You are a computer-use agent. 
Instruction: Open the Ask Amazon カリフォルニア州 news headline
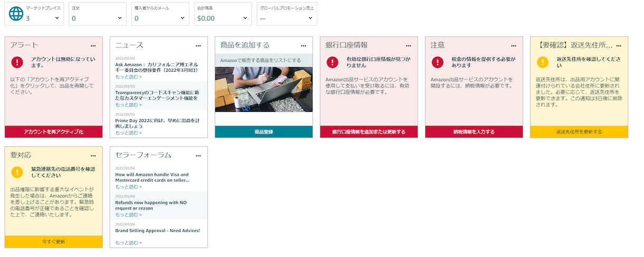156,67
